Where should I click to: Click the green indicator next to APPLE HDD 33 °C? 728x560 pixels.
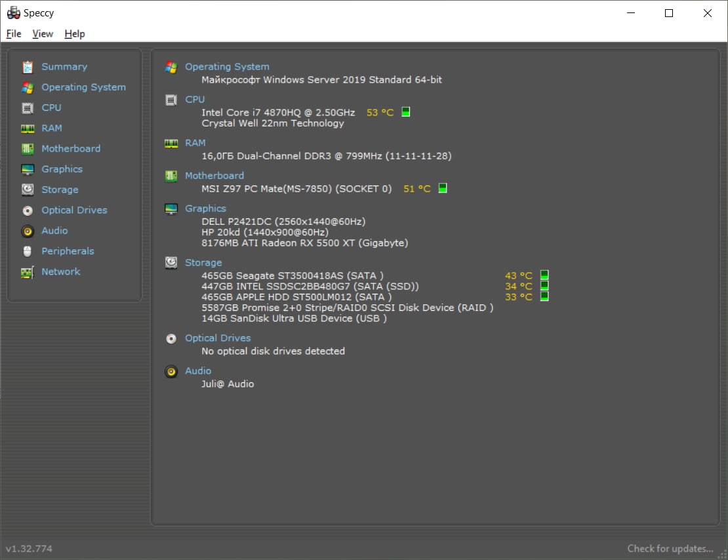(544, 296)
